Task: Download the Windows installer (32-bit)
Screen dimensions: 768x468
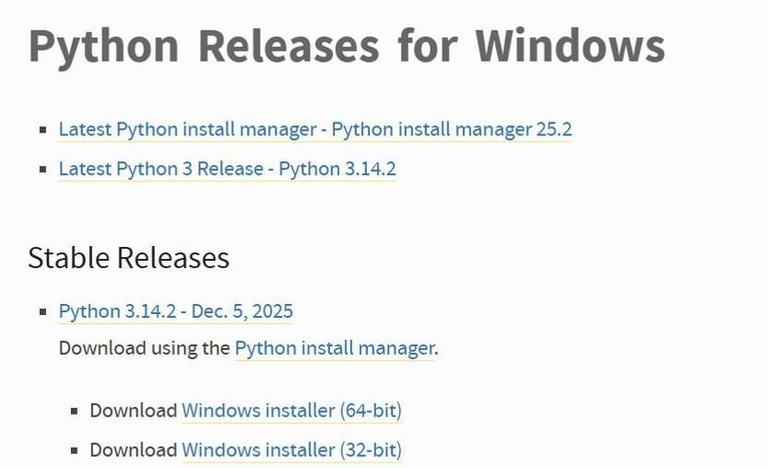Action: point(291,449)
